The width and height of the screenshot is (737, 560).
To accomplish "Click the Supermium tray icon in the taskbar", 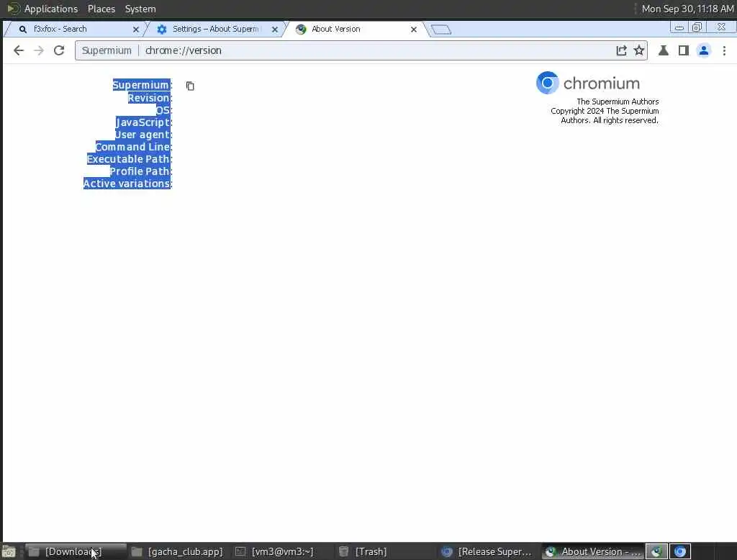I will [x=656, y=551].
